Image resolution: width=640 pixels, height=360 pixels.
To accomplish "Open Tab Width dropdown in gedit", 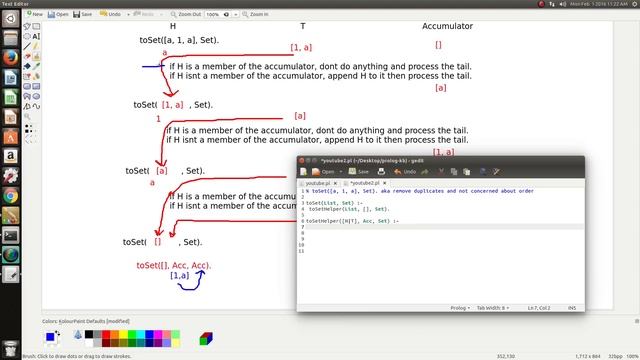I will 493,308.
